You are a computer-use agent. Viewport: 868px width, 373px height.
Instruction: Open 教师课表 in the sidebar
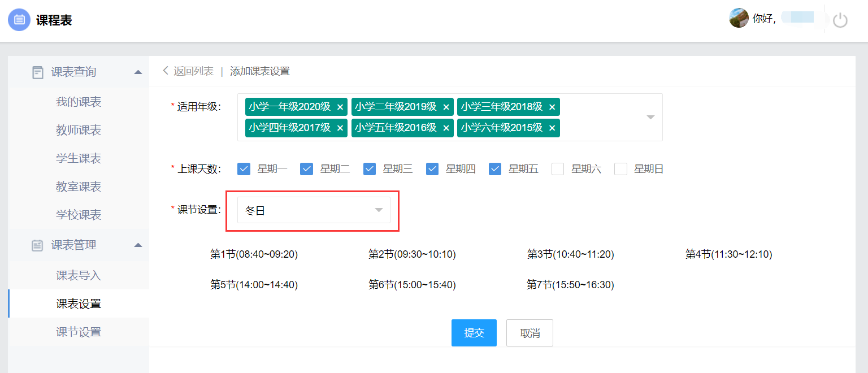click(x=79, y=131)
